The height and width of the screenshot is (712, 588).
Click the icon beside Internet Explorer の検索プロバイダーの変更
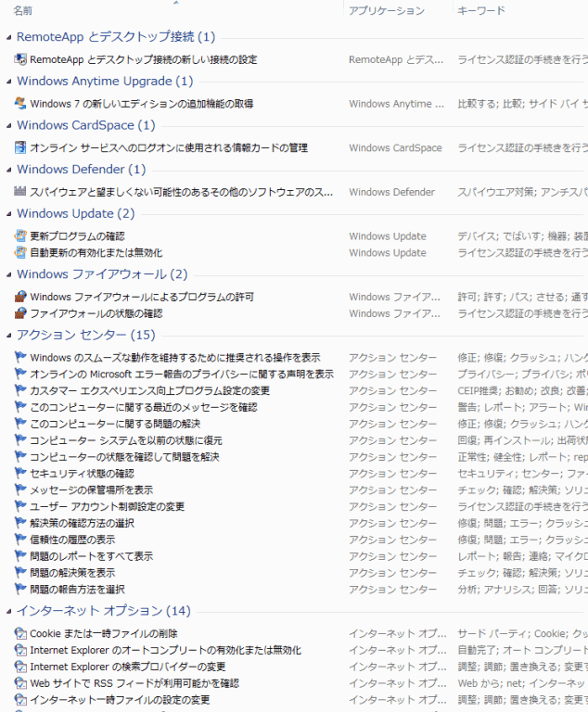(20, 667)
